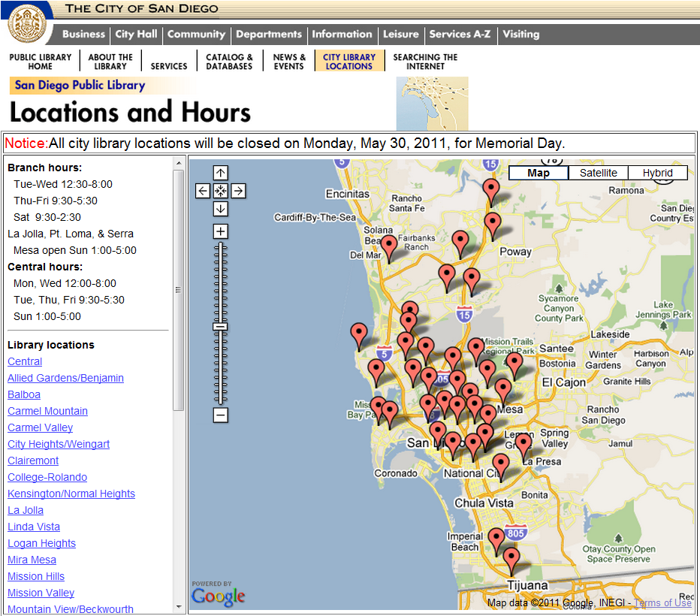Click the library list scrollbar down arrow

click(x=179, y=607)
